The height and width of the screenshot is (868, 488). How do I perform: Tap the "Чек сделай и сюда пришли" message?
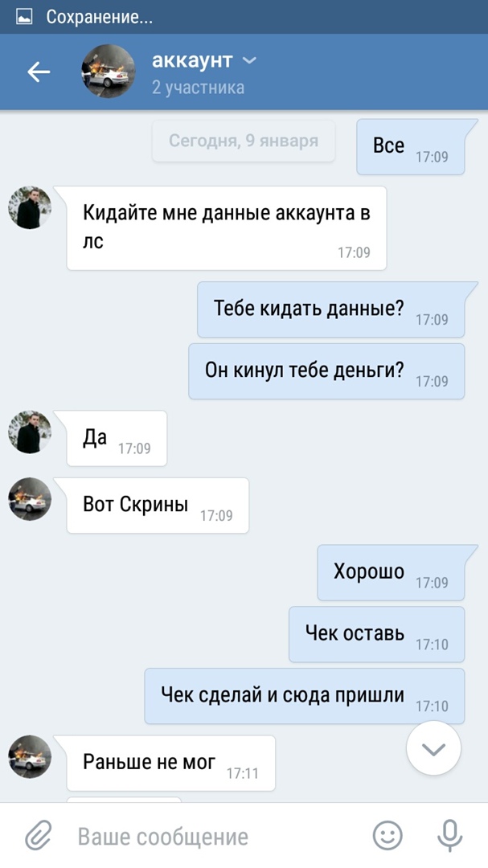click(x=305, y=696)
